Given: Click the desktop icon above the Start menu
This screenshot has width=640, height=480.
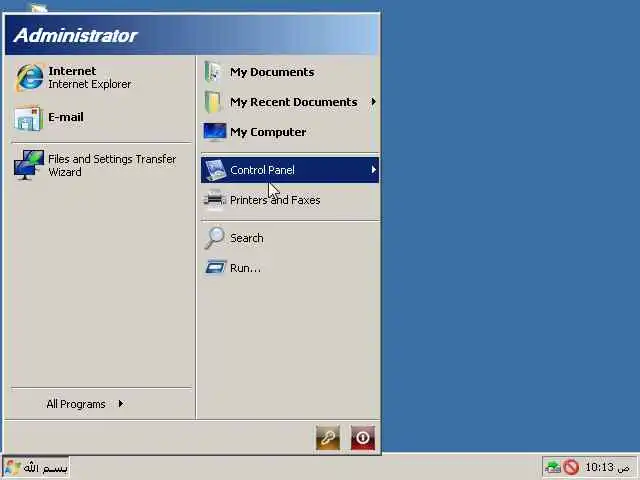Looking at the screenshot, I should coord(39,8).
